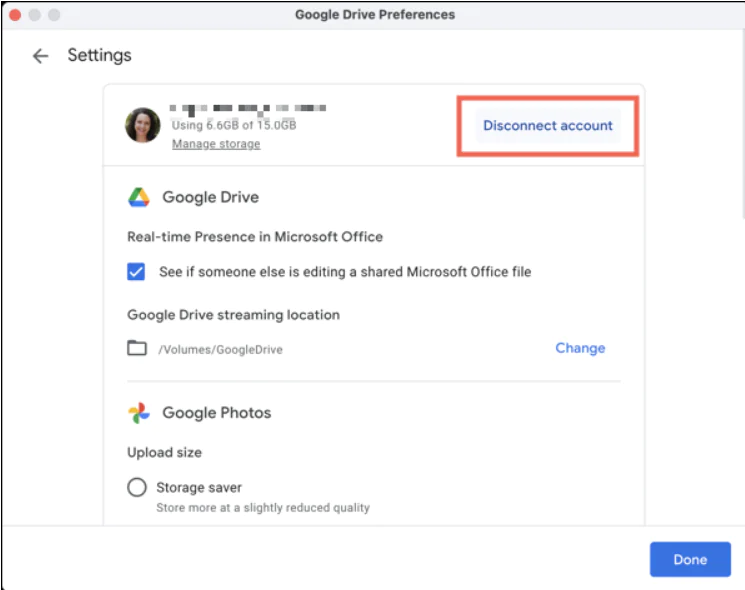
Task: Click the streaming location folder icon
Action: 137,348
